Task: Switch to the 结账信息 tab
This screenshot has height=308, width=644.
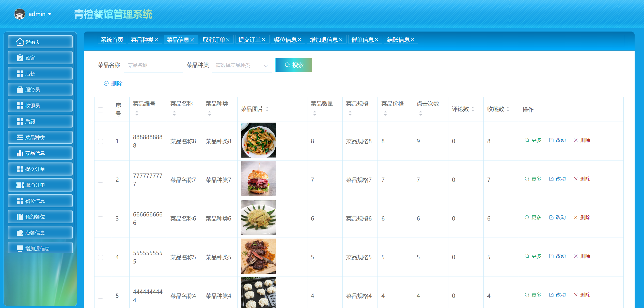Action: (x=399, y=39)
